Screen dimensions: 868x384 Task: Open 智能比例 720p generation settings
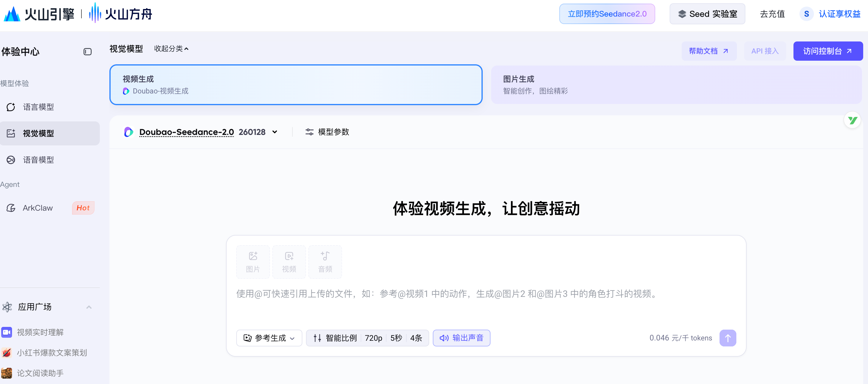pos(367,338)
